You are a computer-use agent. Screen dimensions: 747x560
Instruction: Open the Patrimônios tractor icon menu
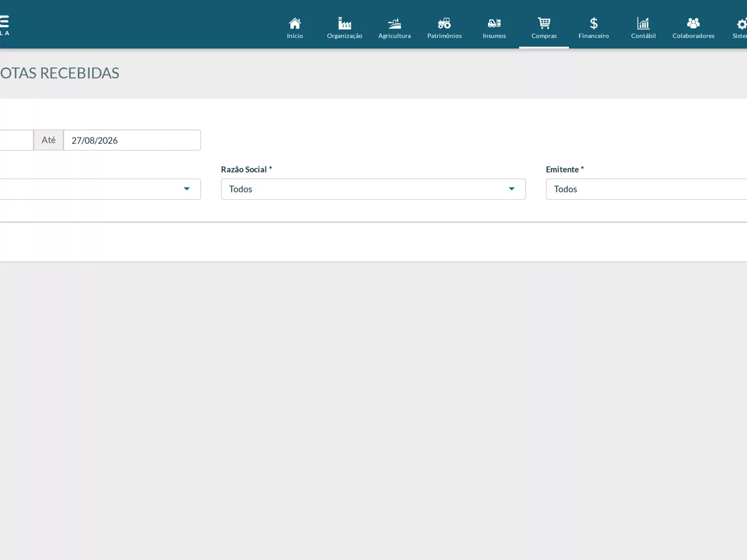coord(444,24)
